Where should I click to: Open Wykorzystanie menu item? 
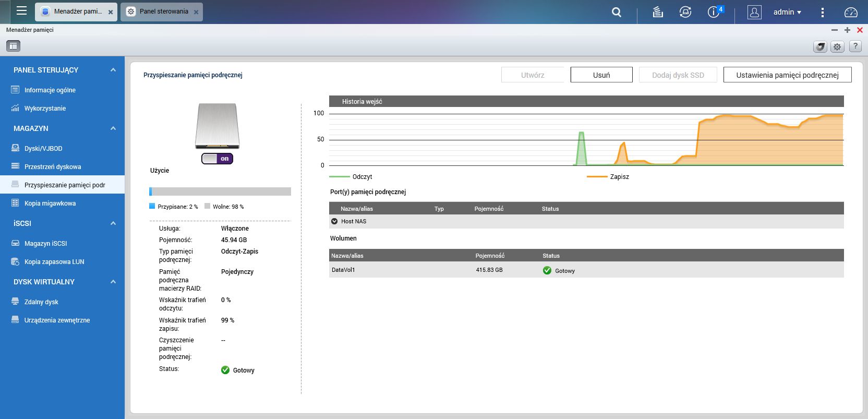coord(63,108)
